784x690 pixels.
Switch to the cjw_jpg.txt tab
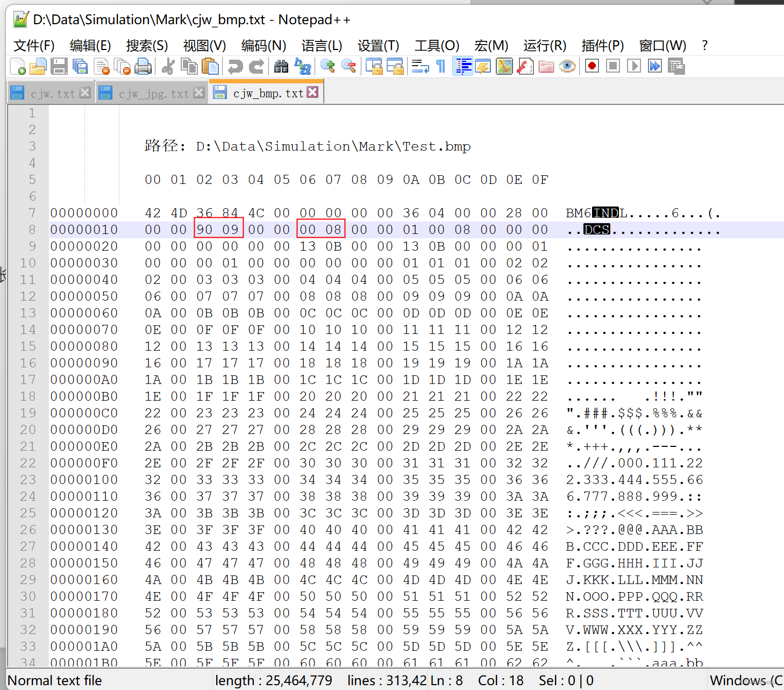tap(152, 93)
